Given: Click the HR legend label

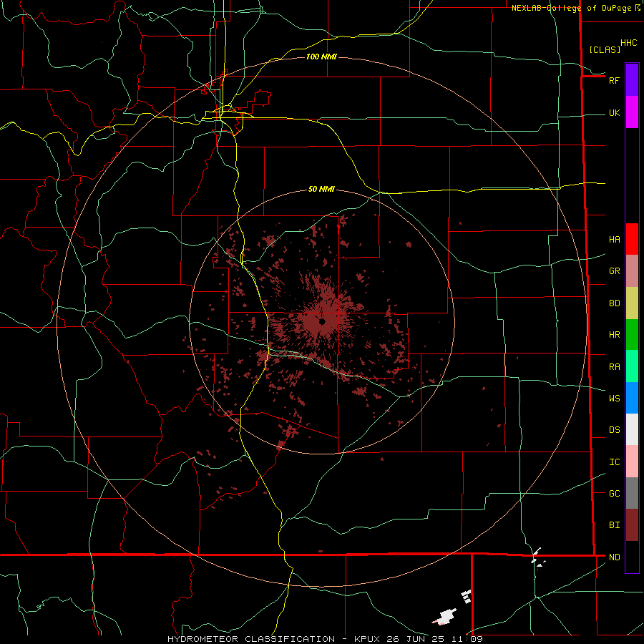Looking at the screenshot, I should 615,335.
